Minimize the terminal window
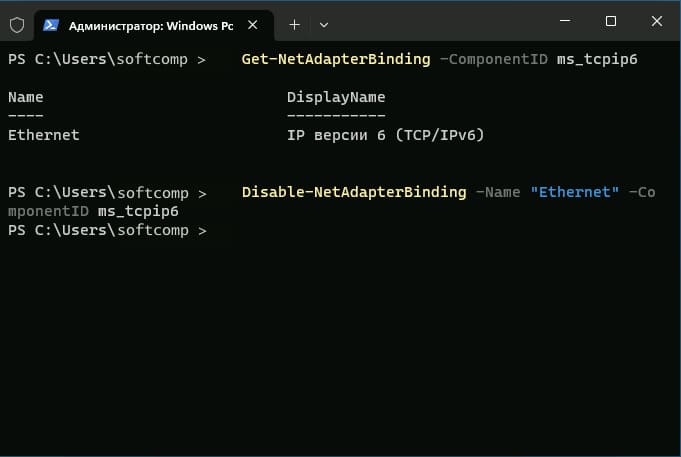The height and width of the screenshot is (457, 681). [x=565, y=21]
